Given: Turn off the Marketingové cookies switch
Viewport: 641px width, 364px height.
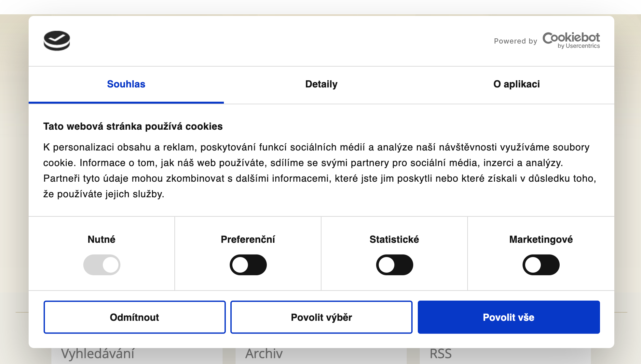Looking at the screenshot, I should (x=541, y=265).
